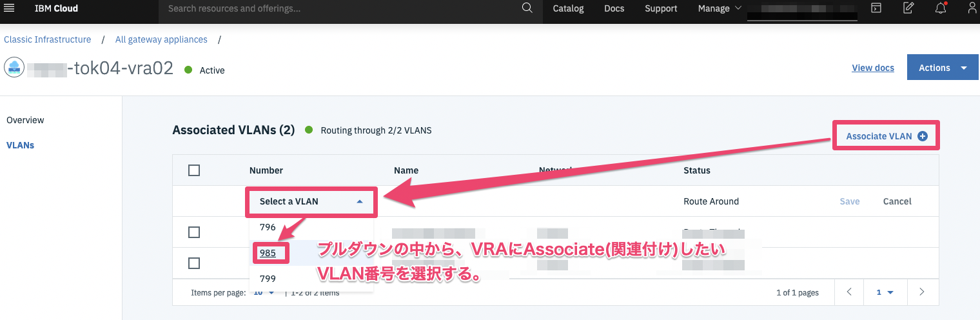Open the Support menu item

coord(661,8)
